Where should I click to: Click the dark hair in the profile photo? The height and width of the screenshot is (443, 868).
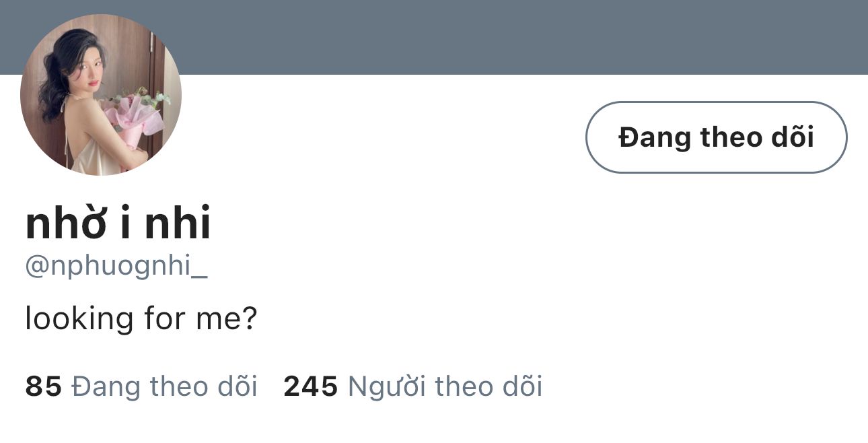(57, 81)
